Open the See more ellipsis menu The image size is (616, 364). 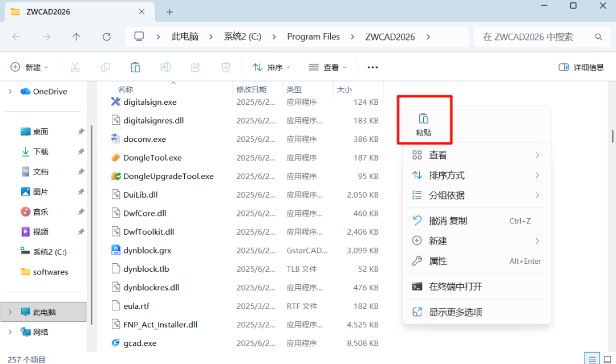click(372, 67)
